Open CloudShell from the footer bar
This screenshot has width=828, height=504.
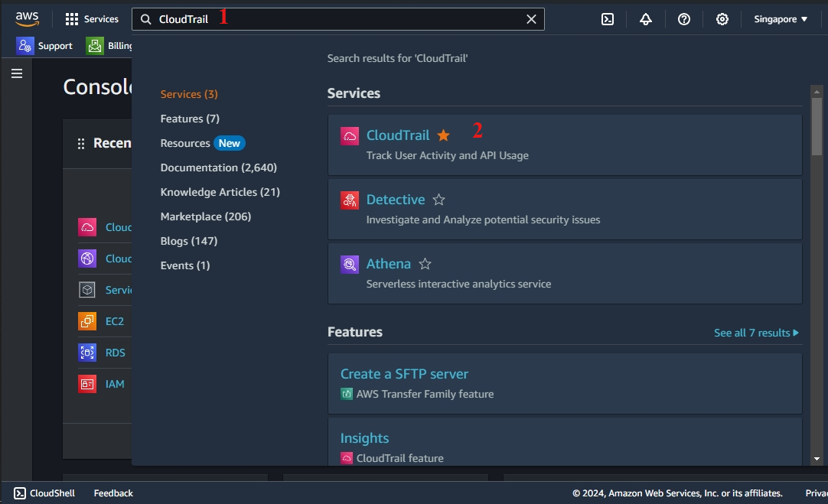[44, 493]
